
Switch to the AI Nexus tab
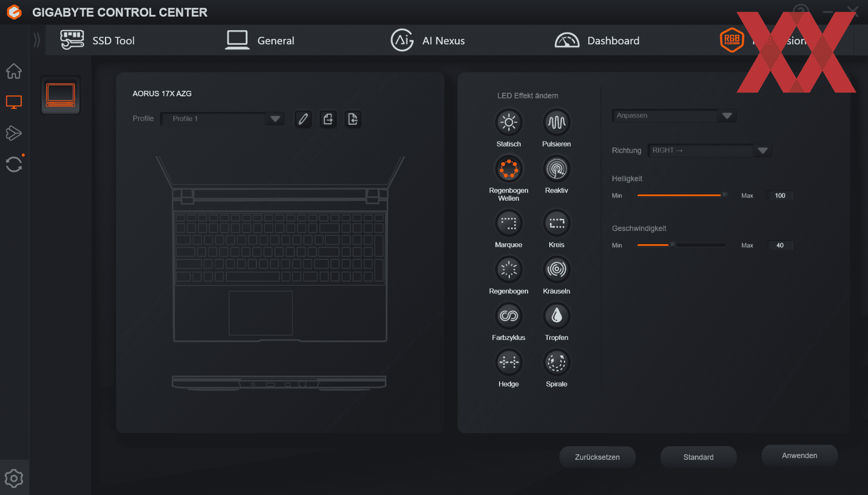coord(428,40)
